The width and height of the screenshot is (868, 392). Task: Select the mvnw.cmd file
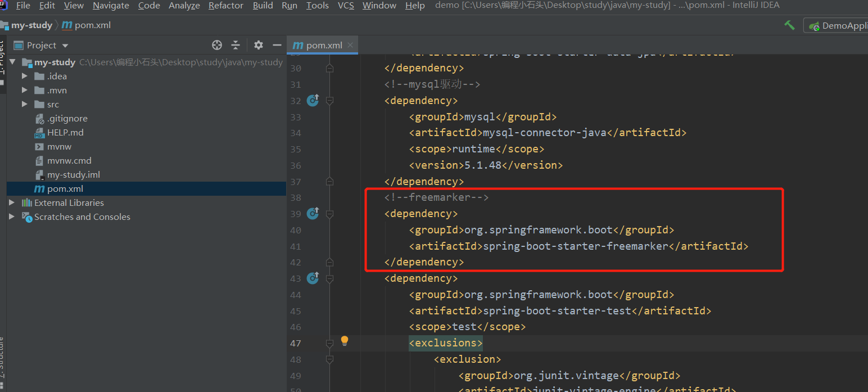point(69,161)
